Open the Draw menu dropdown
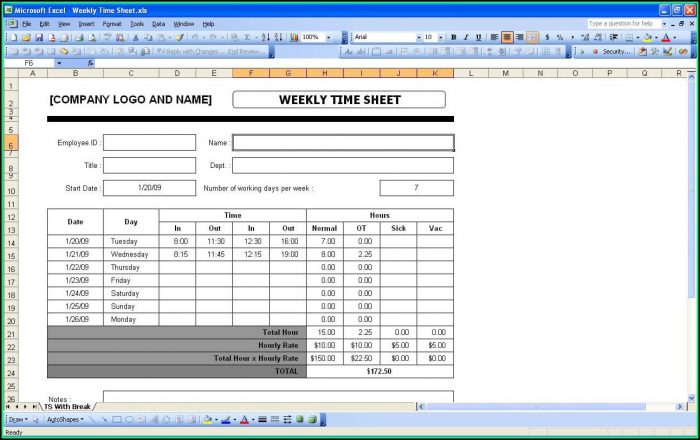The height and width of the screenshot is (440, 700). [18, 419]
